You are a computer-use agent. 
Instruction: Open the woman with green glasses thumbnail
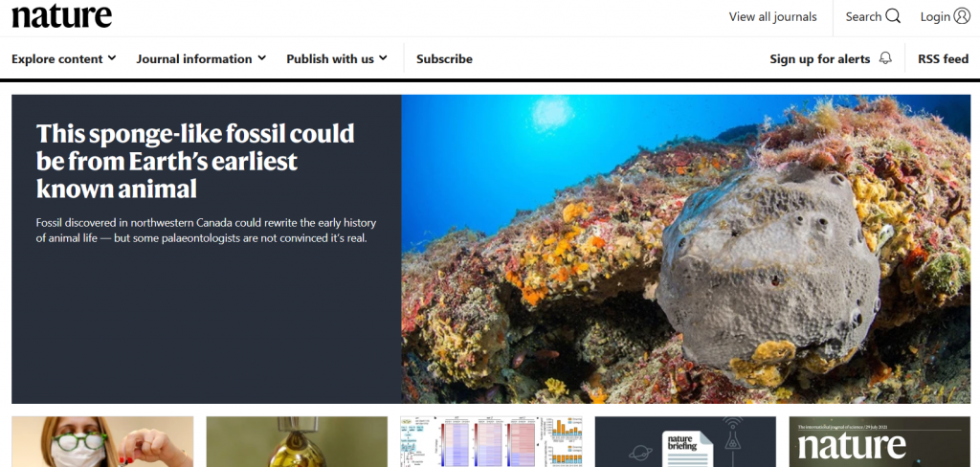pos(102,441)
